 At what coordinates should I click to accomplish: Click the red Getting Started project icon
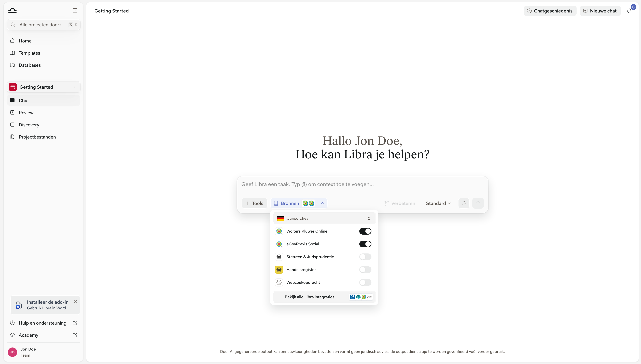click(13, 87)
